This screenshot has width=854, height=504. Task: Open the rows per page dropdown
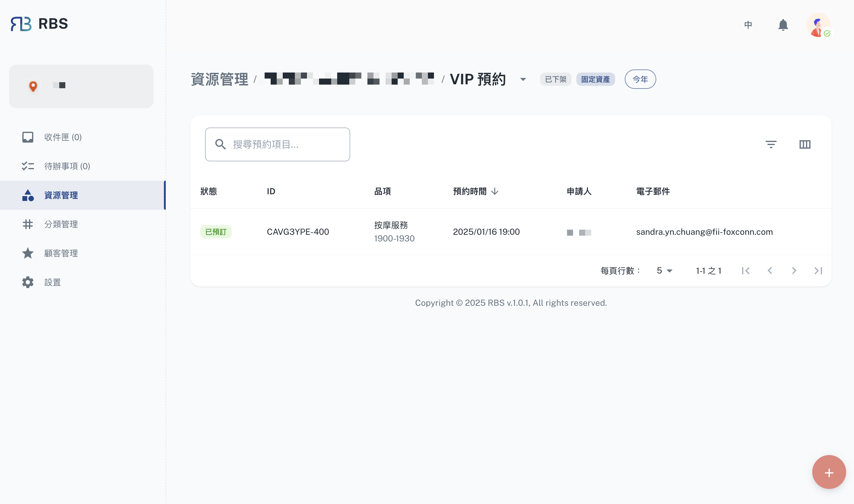[x=664, y=271]
